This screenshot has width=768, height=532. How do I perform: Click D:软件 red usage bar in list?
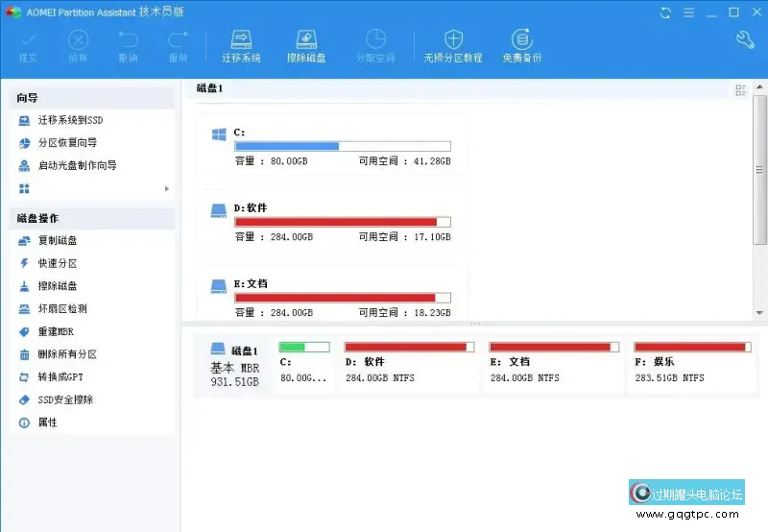[x=343, y=222]
